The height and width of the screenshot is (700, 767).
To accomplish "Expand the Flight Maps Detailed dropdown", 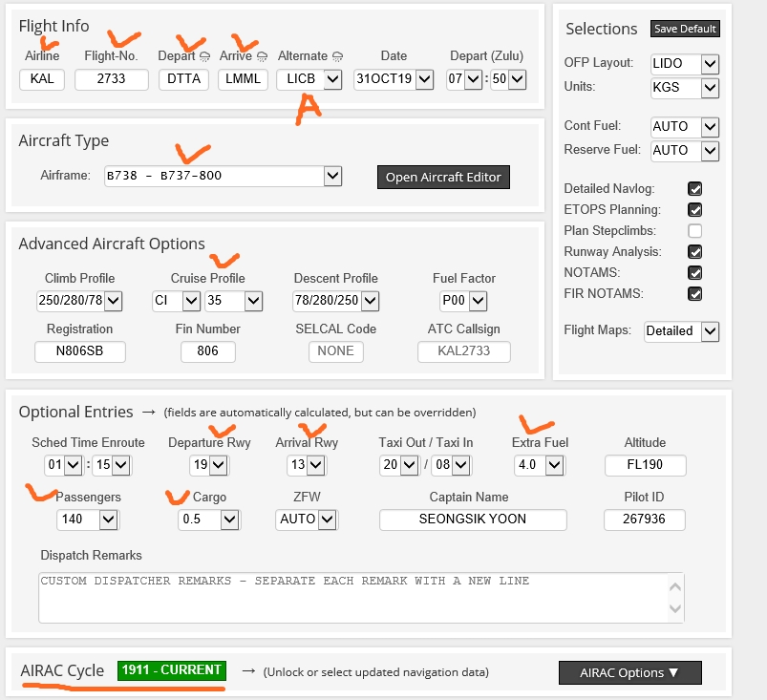I will [x=681, y=331].
